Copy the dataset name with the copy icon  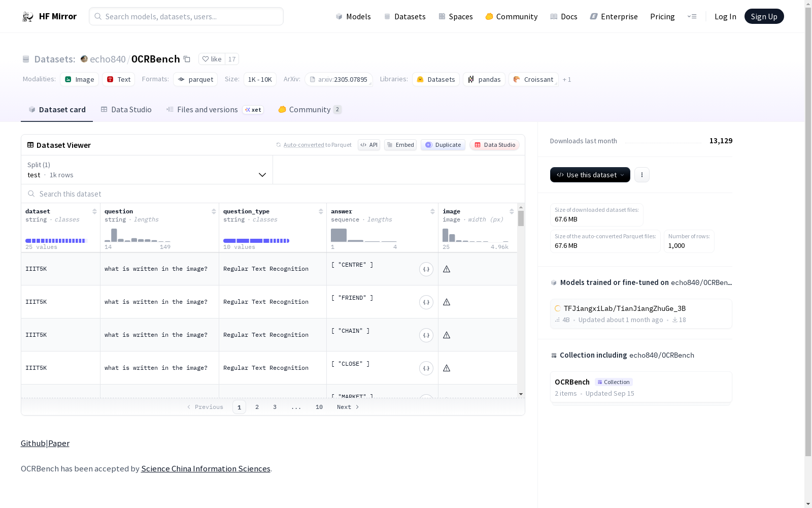pyautogui.click(x=187, y=59)
